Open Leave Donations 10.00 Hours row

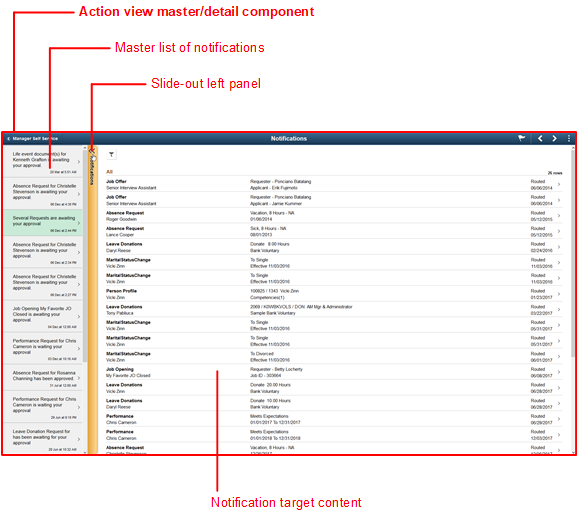[334, 404]
